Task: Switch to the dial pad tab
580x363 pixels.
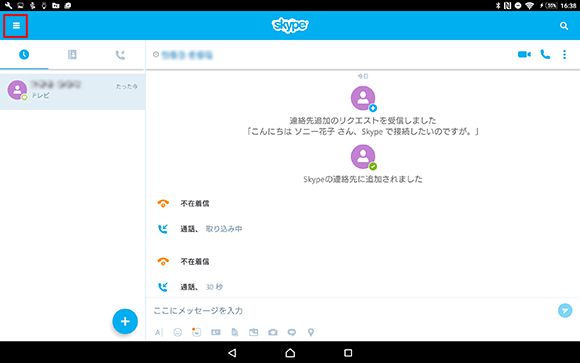Action: [120, 55]
